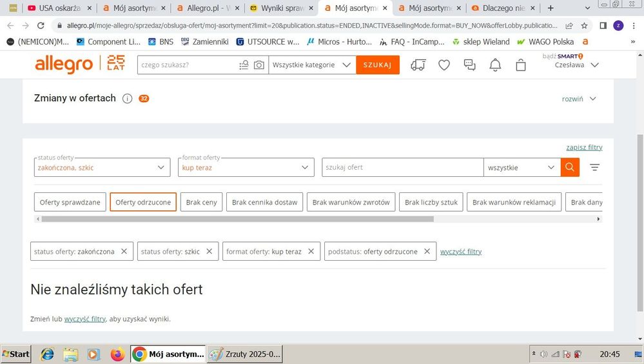Toggle the Brak ceny quick filter
644x364 pixels.
(201, 202)
